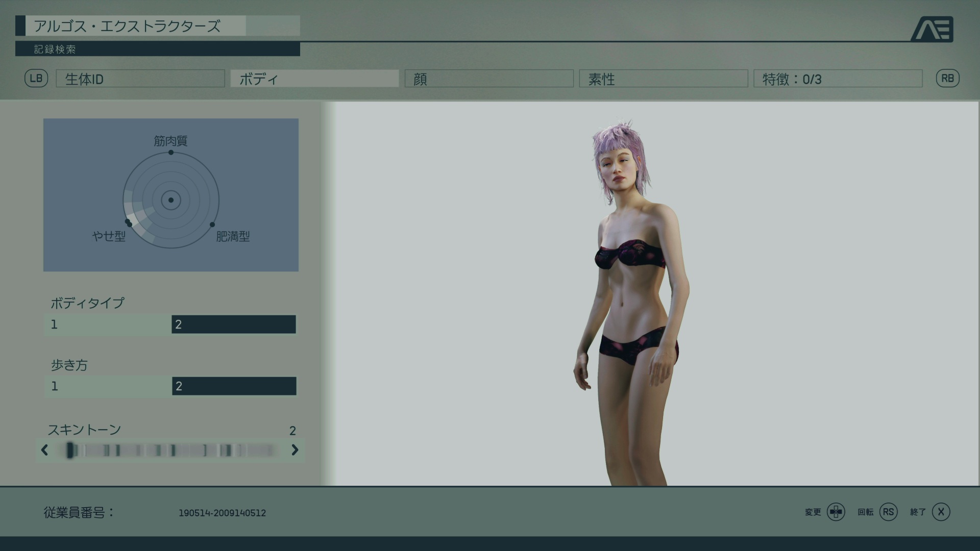
Task: Click the 肥満型 heavy point on dial
Action: [x=212, y=224]
